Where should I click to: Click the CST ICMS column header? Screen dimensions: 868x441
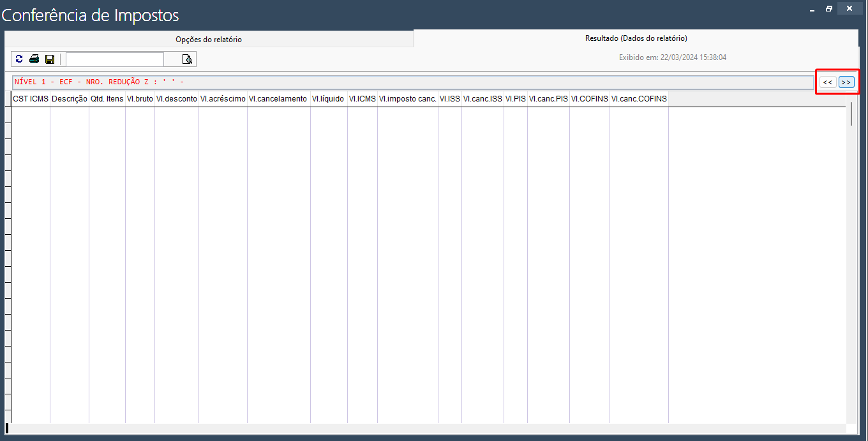point(31,99)
